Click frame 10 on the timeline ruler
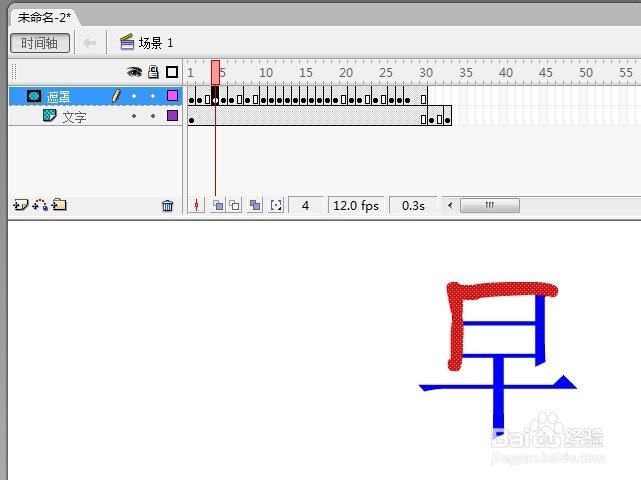Image resolution: width=641 pixels, height=480 pixels. point(266,73)
